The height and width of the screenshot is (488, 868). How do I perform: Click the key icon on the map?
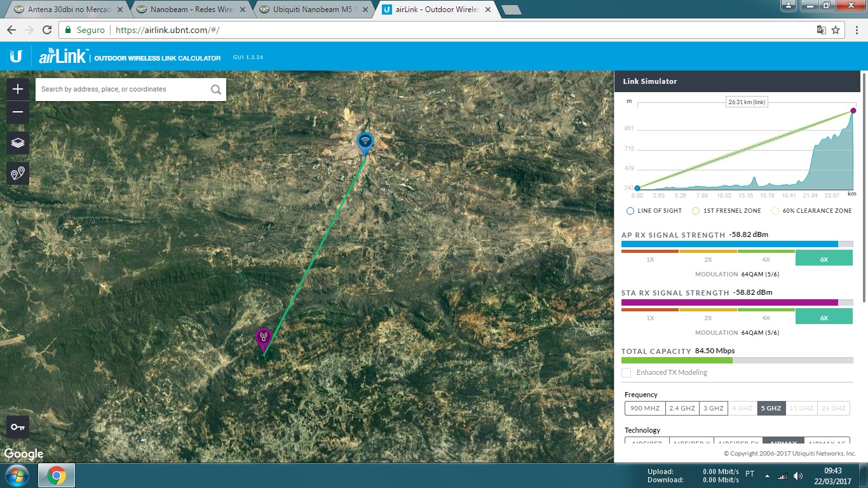pyautogui.click(x=18, y=427)
